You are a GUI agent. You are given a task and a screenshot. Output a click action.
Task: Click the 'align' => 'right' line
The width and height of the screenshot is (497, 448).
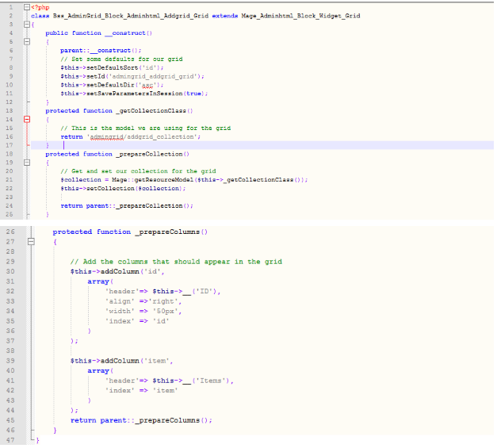[x=143, y=301]
